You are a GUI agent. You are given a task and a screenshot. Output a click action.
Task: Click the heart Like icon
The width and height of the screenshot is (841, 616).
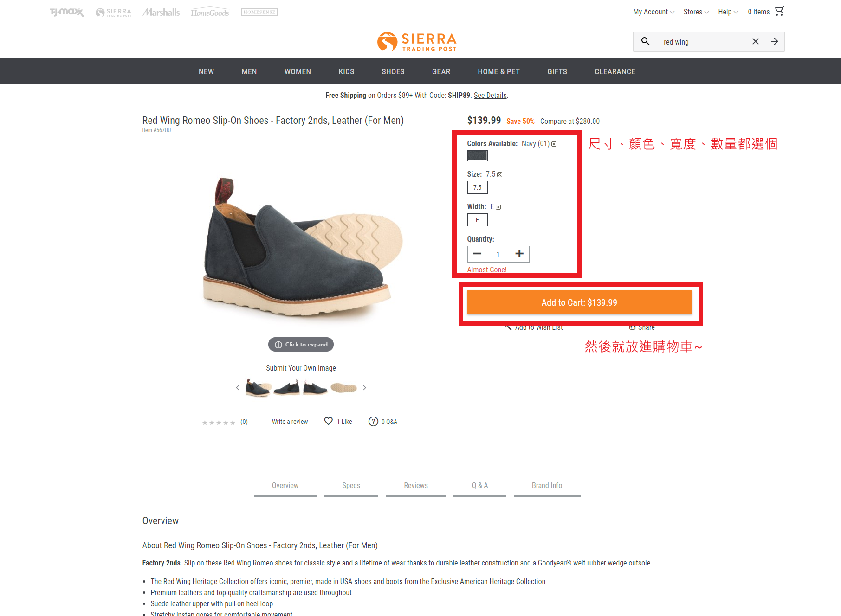coord(328,421)
